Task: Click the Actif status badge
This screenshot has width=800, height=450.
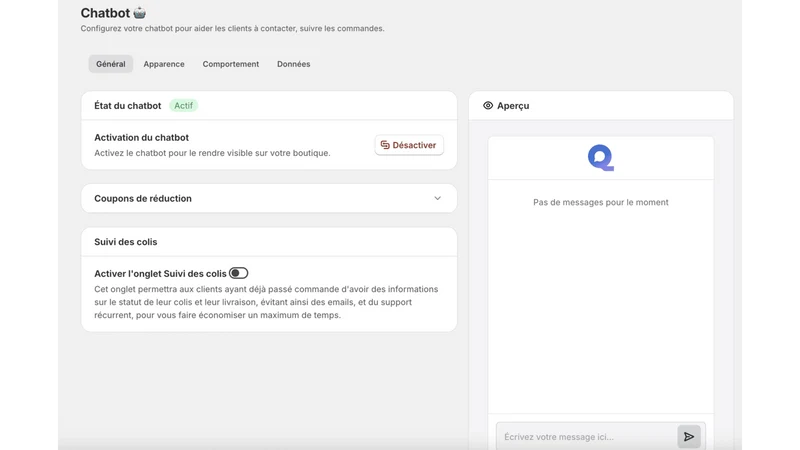Action: [183, 106]
